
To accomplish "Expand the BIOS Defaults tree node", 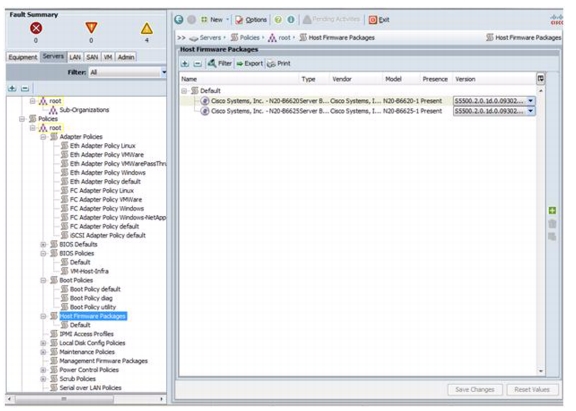I will (43, 244).
